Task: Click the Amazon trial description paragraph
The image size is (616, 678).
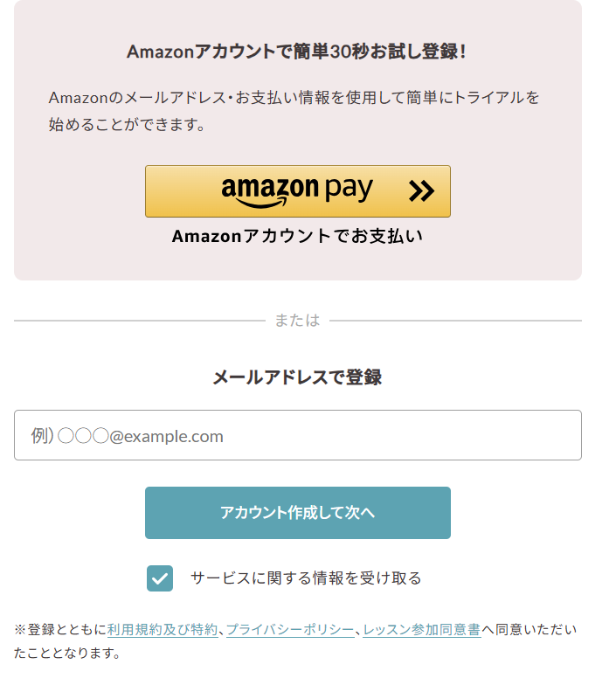Action: 294,111
